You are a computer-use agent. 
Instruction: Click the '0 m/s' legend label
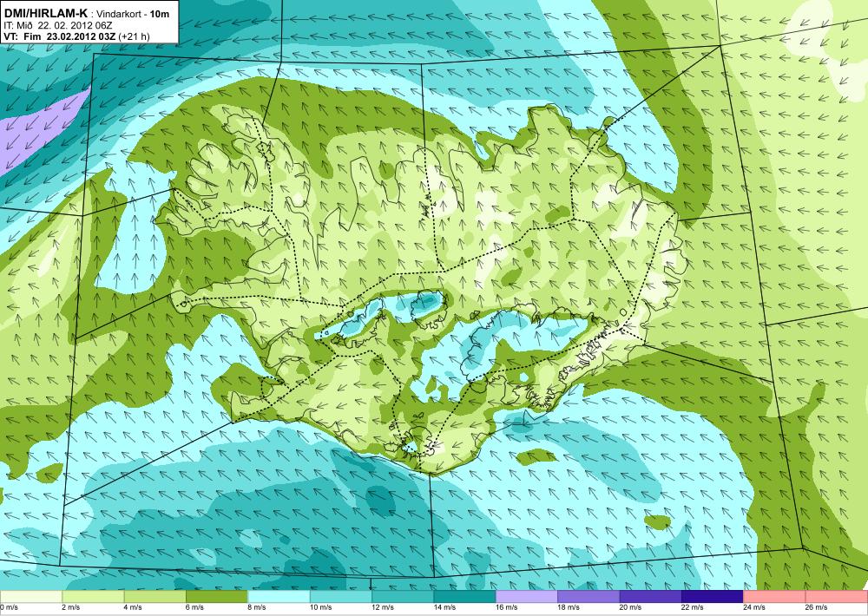[9, 607]
